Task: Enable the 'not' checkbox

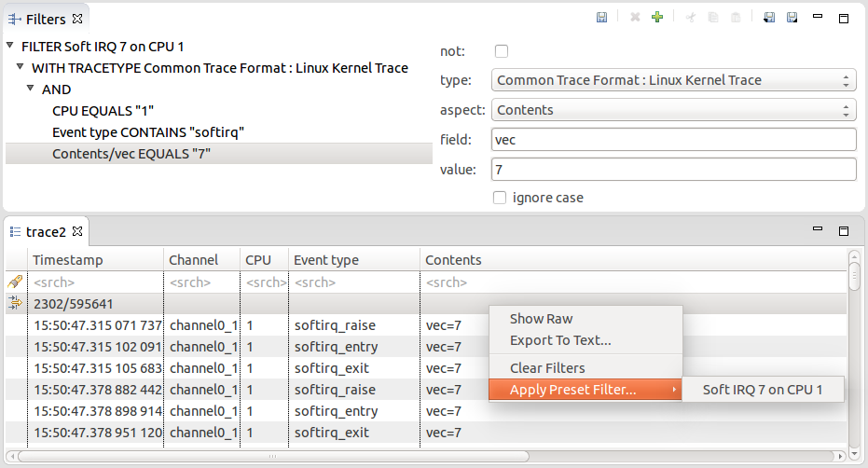Action: (502, 51)
